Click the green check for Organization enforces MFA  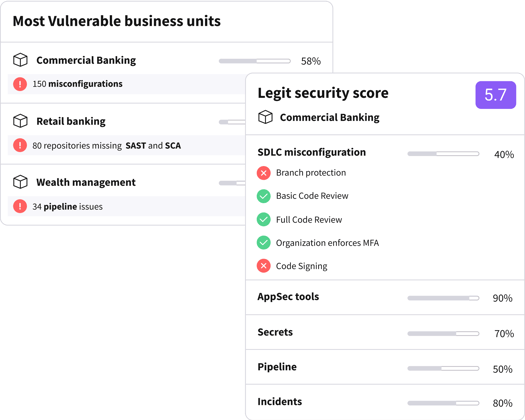(x=264, y=243)
